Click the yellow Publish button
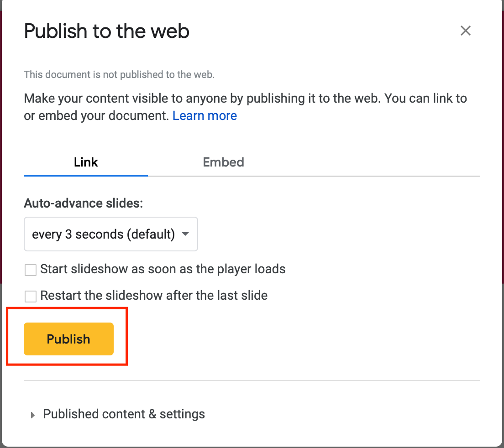The image size is (504, 448). [x=69, y=339]
